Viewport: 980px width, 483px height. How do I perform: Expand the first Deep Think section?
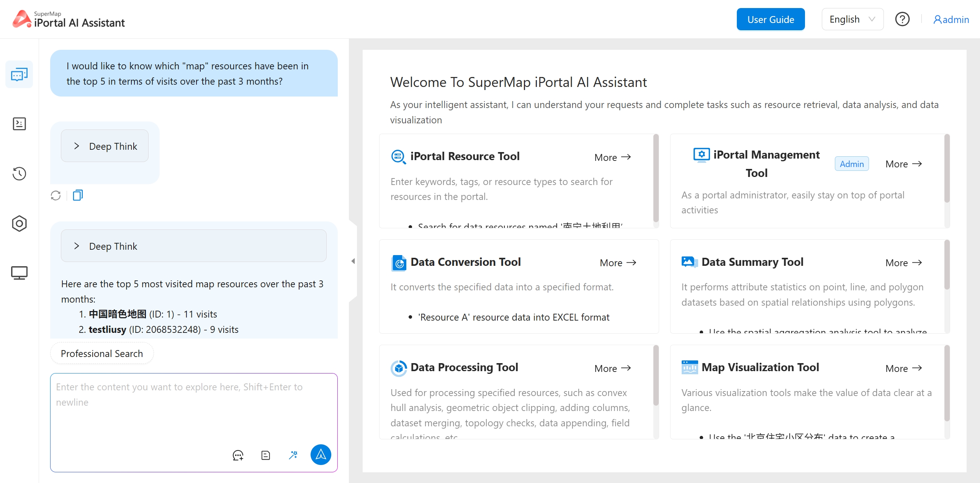105,146
